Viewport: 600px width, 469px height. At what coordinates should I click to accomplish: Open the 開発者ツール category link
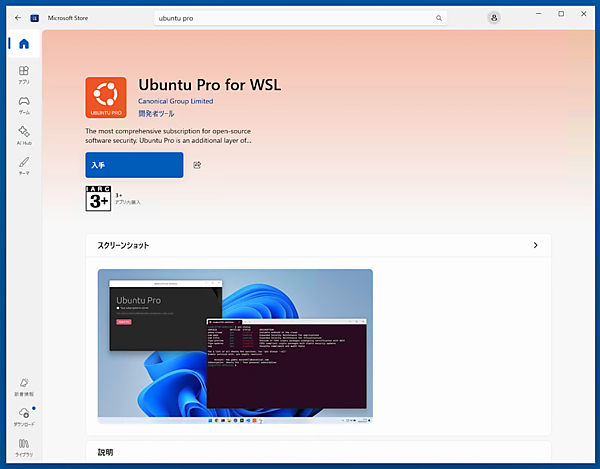[x=155, y=114]
